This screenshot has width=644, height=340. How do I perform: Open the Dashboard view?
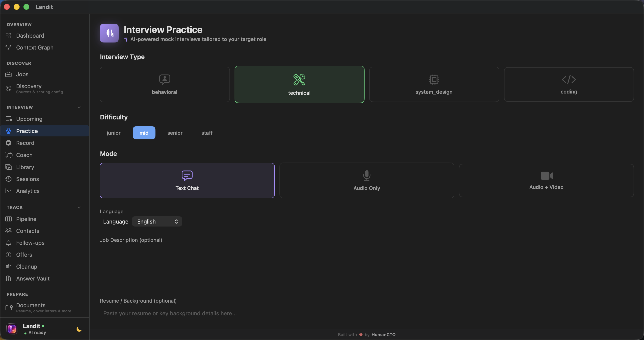tap(30, 35)
